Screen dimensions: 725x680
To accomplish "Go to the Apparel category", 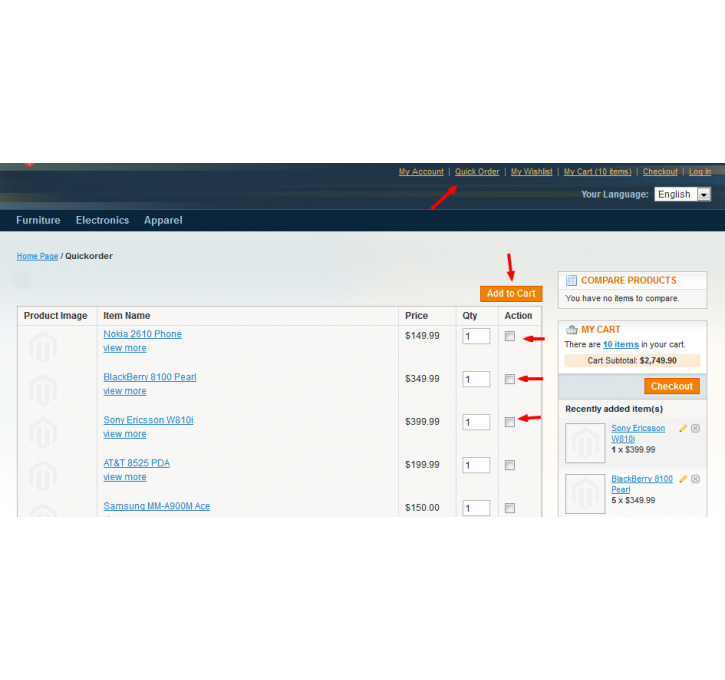I will tap(163, 220).
